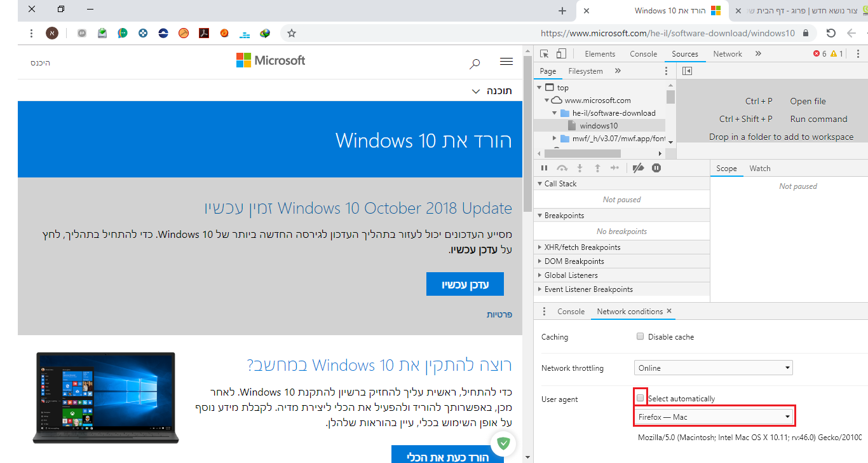The width and height of the screenshot is (868, 463).
Task: Switch to the Watch pane tab
Action: (760, 169)
